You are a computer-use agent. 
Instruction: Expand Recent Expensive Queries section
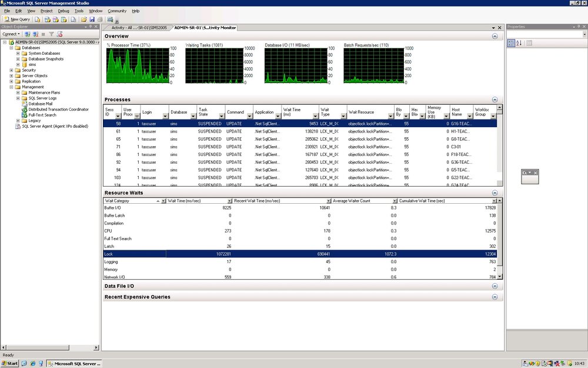(x=495, y=297)
